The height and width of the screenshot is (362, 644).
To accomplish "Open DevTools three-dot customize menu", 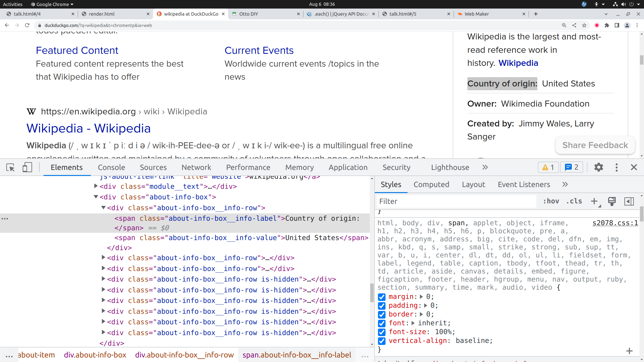I will (x=616, y=167).
